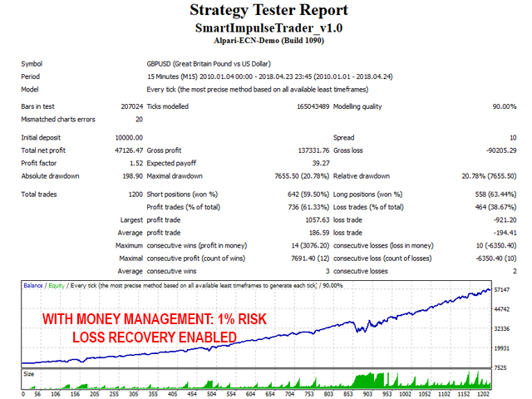Click the Absolute drawdown value 198.90

[x=133, y=176]
